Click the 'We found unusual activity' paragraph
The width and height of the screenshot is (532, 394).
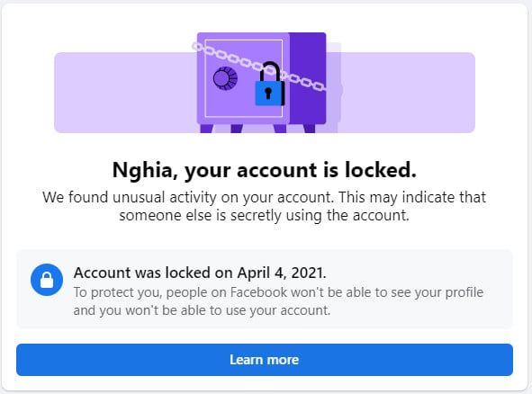point(265,206)
